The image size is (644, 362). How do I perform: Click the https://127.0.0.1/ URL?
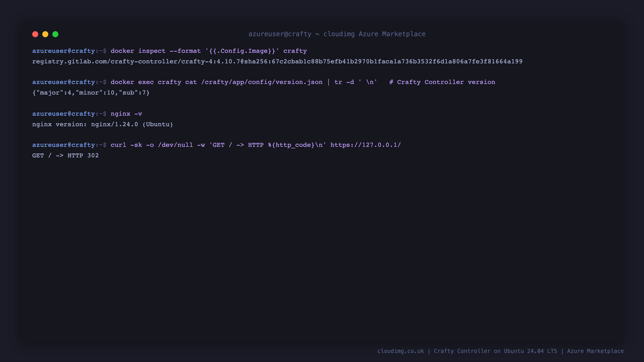(x=366, y=145)
